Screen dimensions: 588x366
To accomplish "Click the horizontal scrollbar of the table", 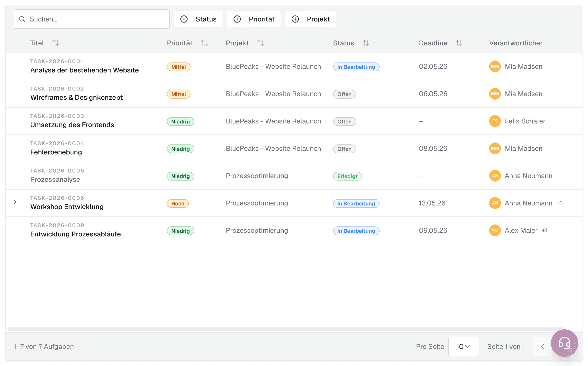I will tap(286, 329).
